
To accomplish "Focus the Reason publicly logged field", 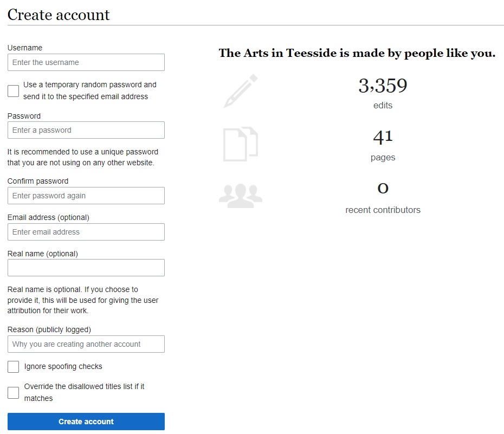I will tap(86, 344).
